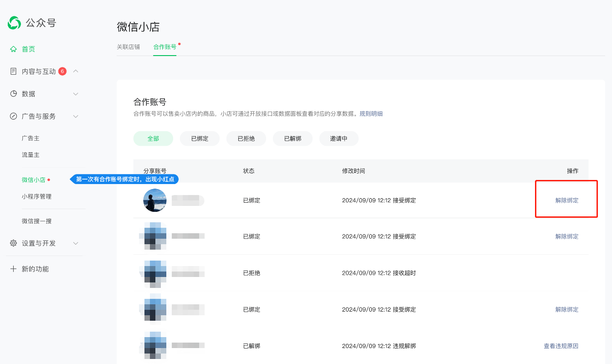This screenshot has width=612, height=364.
Task: Expand the 设置与开发 section arrow
Action: (x=76, y=243)
